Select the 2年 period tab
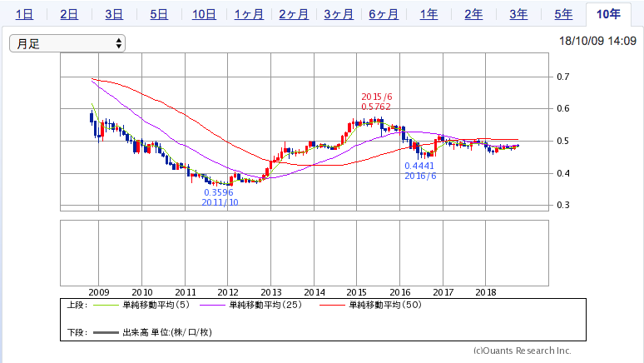Screen dimensions: 644x363 coord(473,14)
